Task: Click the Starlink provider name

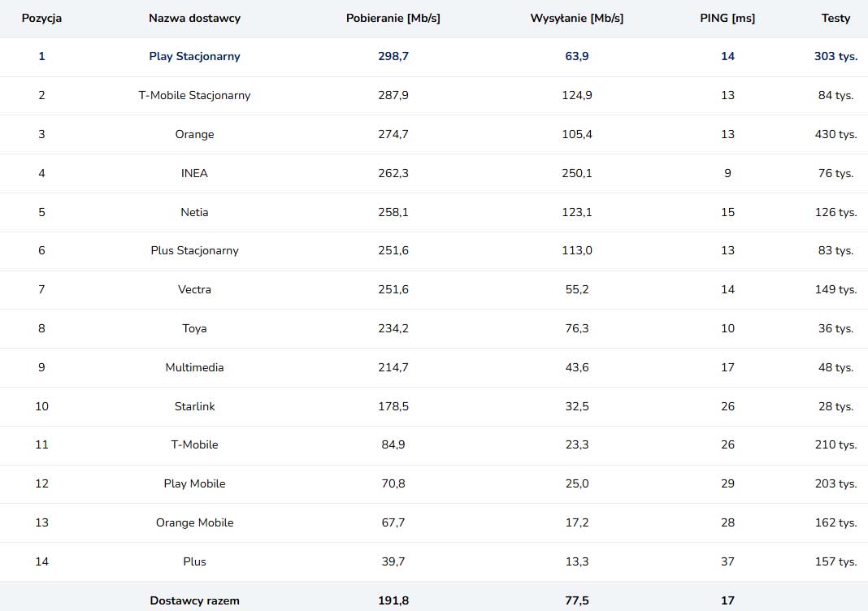Action: (194, 406)
